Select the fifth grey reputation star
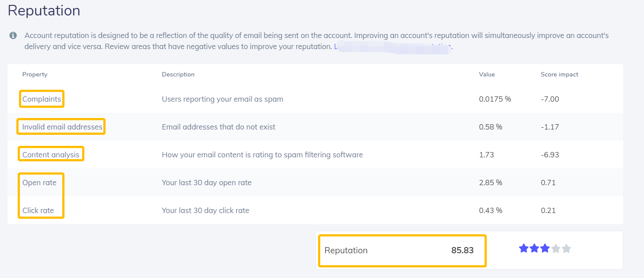This screenshot has width=644, height=278. (x=566, y=248)
